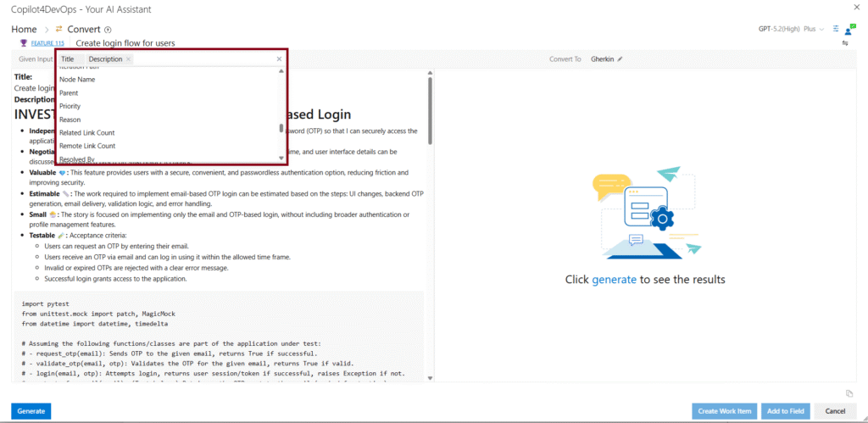Click the Convert swap-arrows icon in breadcrumb

[x=58, y=30]
